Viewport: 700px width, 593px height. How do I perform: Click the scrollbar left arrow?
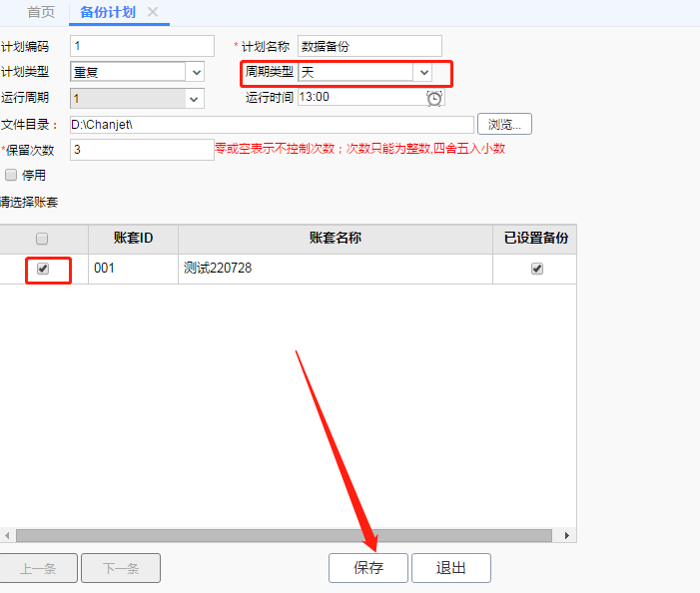click(7, 535)
